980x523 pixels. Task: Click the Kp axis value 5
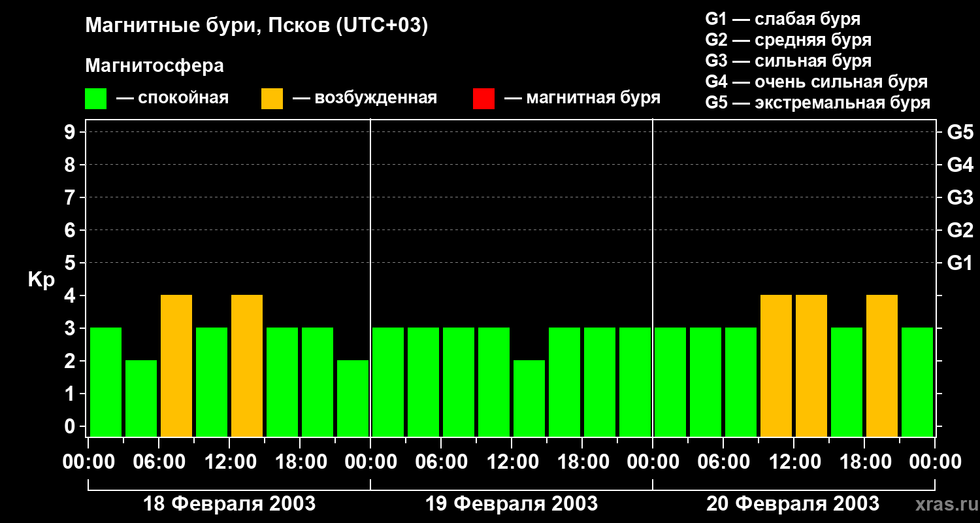tap(71, 263)
